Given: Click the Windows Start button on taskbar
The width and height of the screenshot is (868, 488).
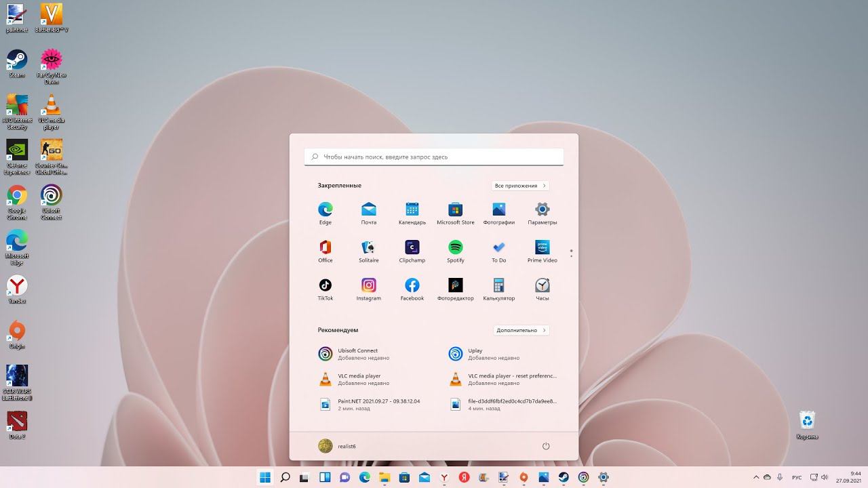Looking at the screenshot, I should tap(265, 477).
